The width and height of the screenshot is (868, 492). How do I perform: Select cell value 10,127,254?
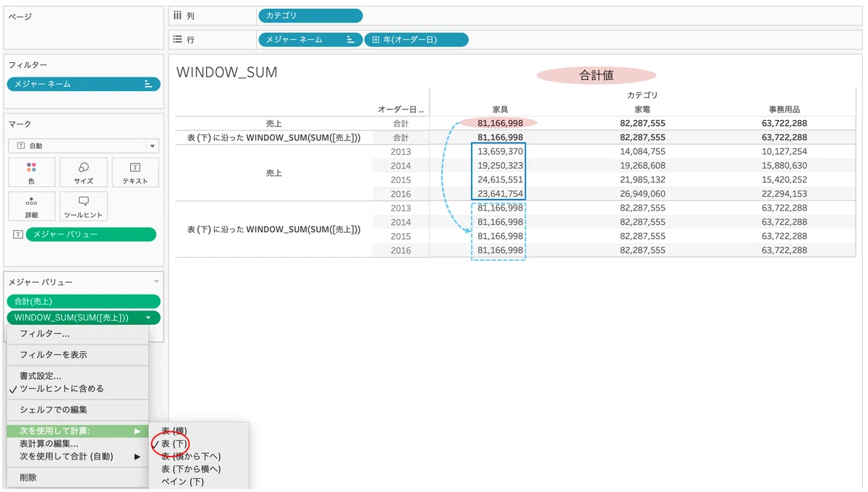tap(784, 152)
